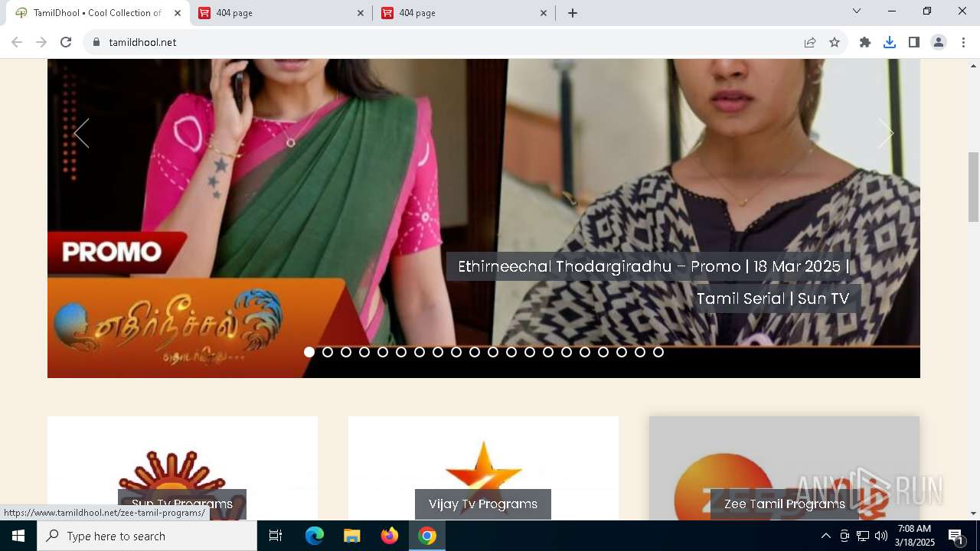Open Chrome extensions puzzle icon
980x551 pixels.
[x=865, y=42]
